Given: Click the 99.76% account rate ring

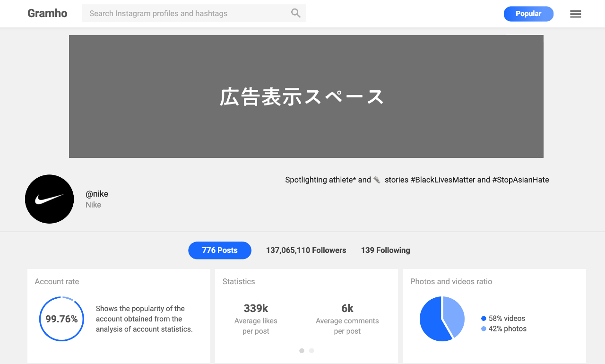Looking at the screenshot, I should (x=61, y=319).
